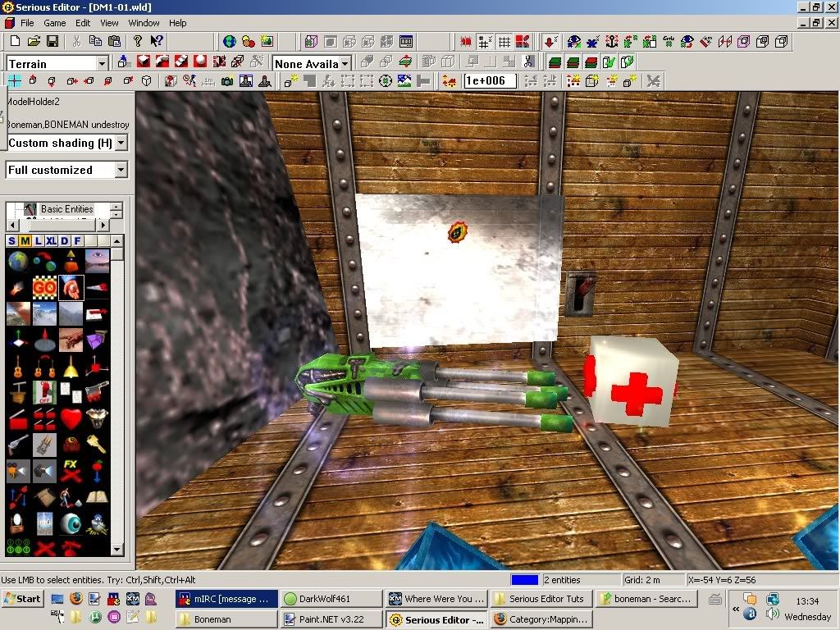Open the Edit menu
The height and width of the screenshot is (630, 840).
(x=83, y=23)
